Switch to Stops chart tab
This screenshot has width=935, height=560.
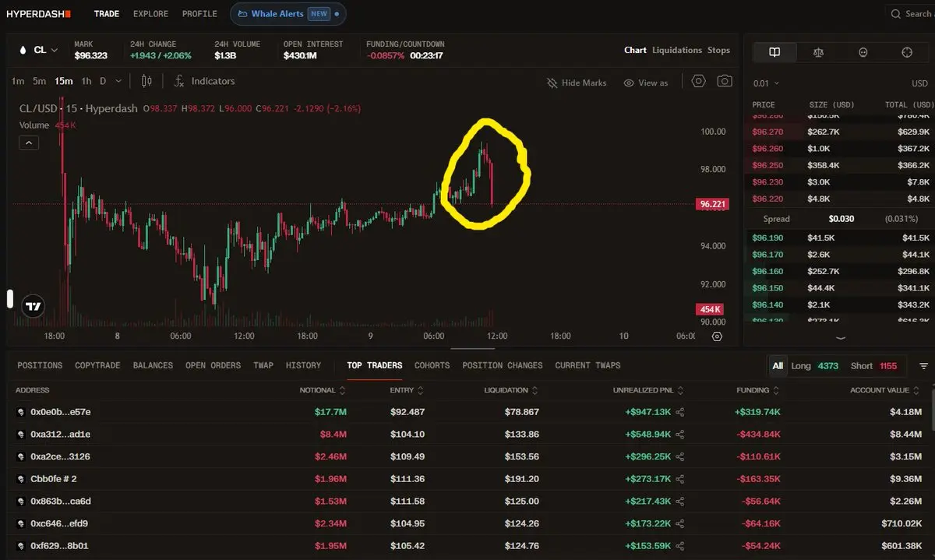point(718,50)
